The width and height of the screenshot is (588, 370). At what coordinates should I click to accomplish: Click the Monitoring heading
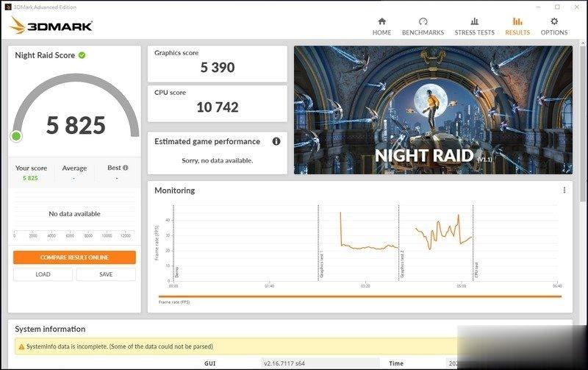[175, 191]
